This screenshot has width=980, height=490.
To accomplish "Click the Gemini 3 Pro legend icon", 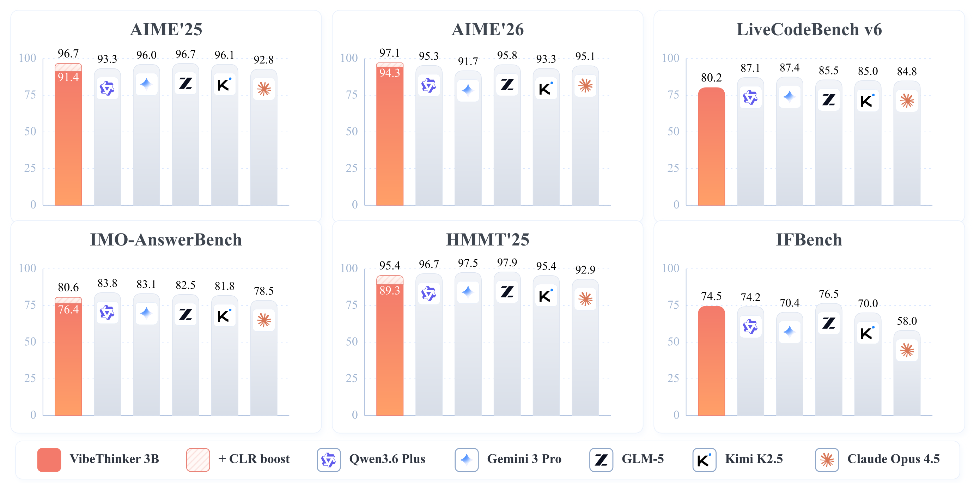I will click(467, 460).
